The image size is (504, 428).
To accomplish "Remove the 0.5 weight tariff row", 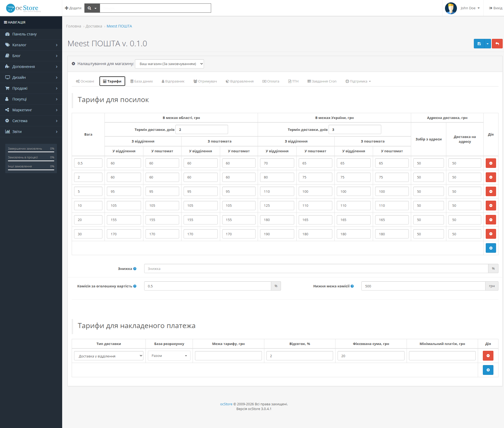I will pos(491,163).
